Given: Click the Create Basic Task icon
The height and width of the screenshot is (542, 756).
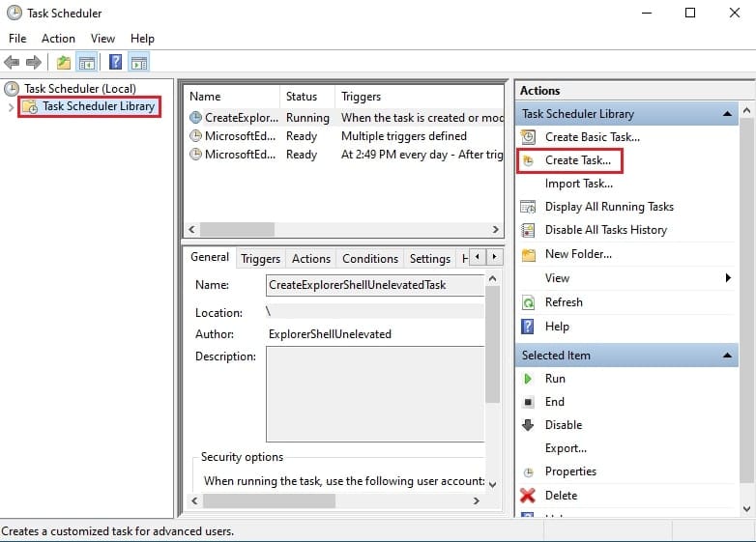Looking at the screenshot, I should 529,137.
